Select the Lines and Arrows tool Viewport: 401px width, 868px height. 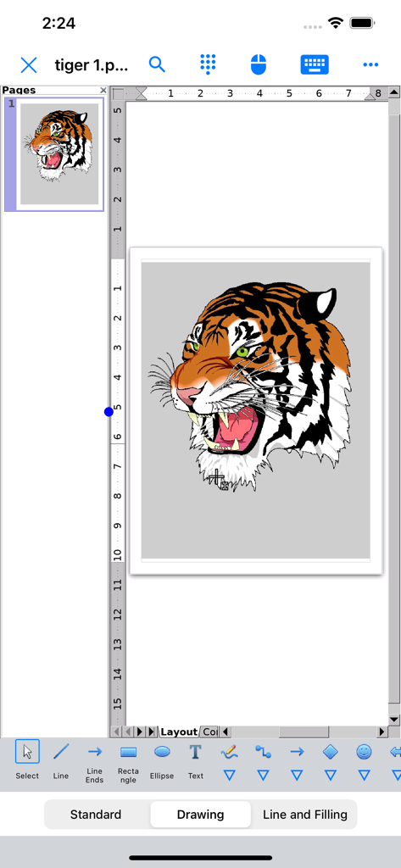click(297, 752)
